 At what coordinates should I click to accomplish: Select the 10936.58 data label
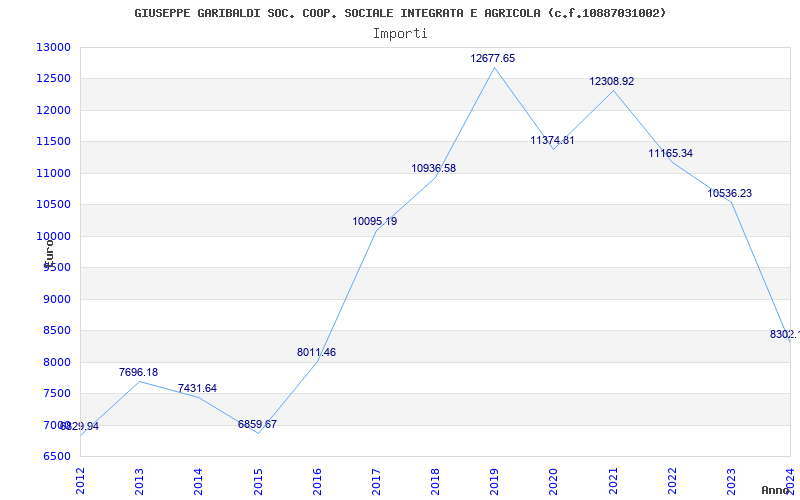pos(434,168)
